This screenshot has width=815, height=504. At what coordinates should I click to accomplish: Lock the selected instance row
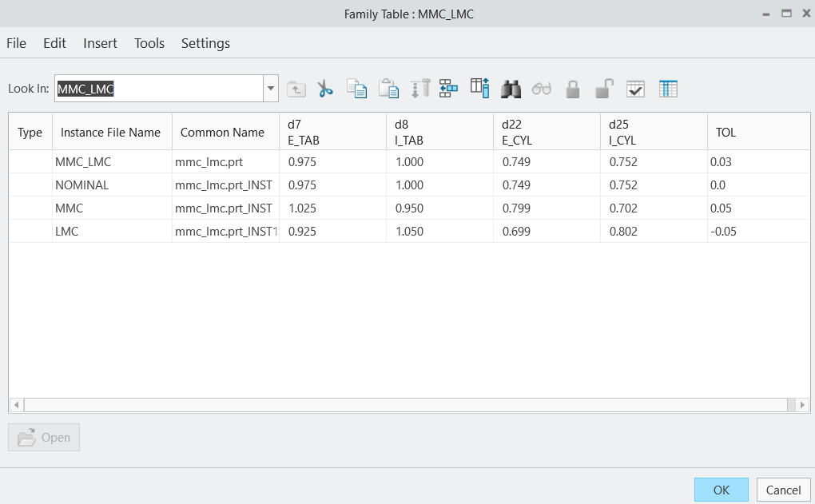tap(573, 88)
